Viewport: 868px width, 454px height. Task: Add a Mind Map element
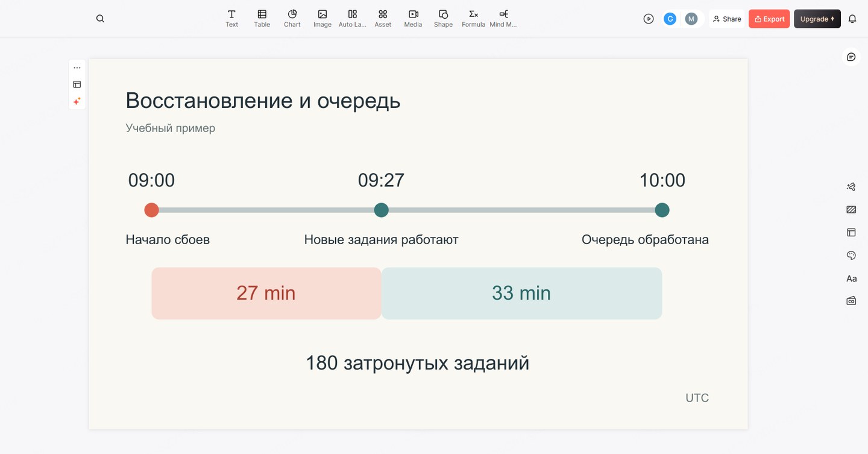pyautogui.click(x=503, y=19)
